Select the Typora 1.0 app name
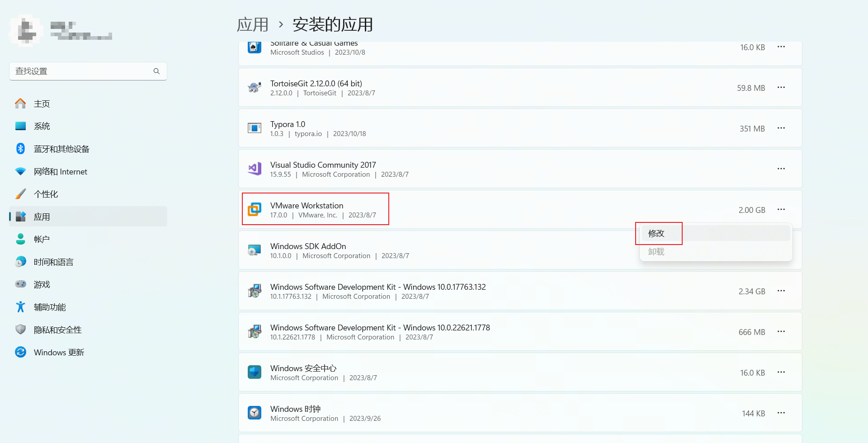Screen dimensions: 868x443 pos(288,124)
